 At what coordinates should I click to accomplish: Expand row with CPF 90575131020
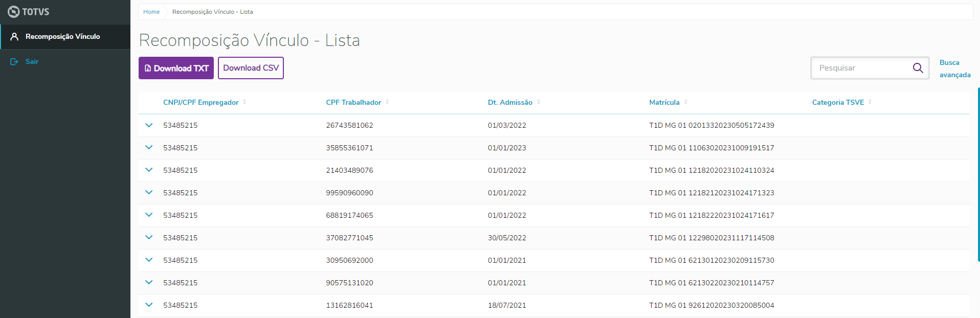pos(149,283)
